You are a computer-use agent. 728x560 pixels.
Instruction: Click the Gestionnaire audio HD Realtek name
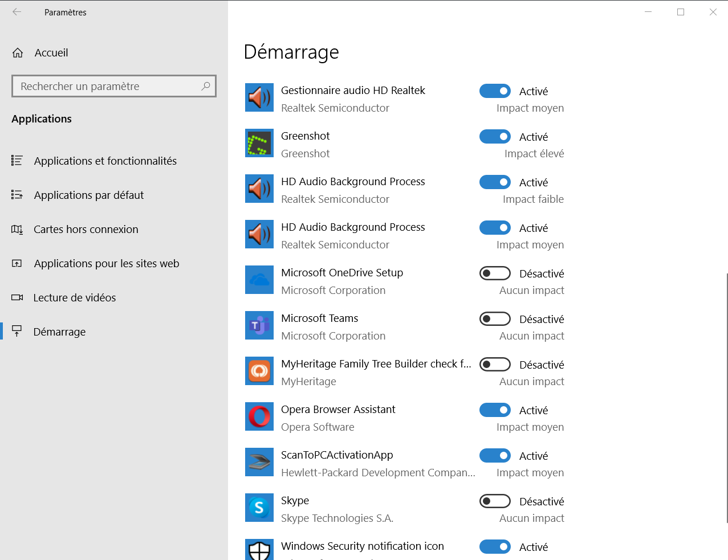coord(353,90)
